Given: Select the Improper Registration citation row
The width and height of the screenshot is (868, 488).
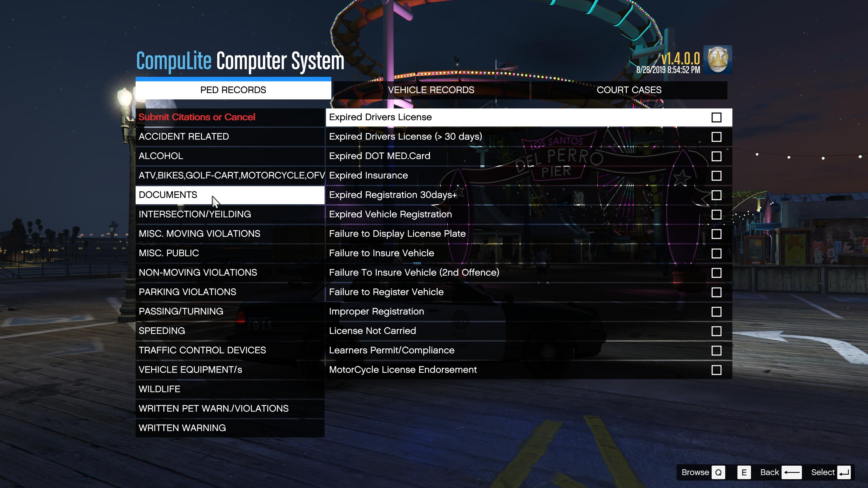Looking at the screenshot, I should [x=376, y=312].
